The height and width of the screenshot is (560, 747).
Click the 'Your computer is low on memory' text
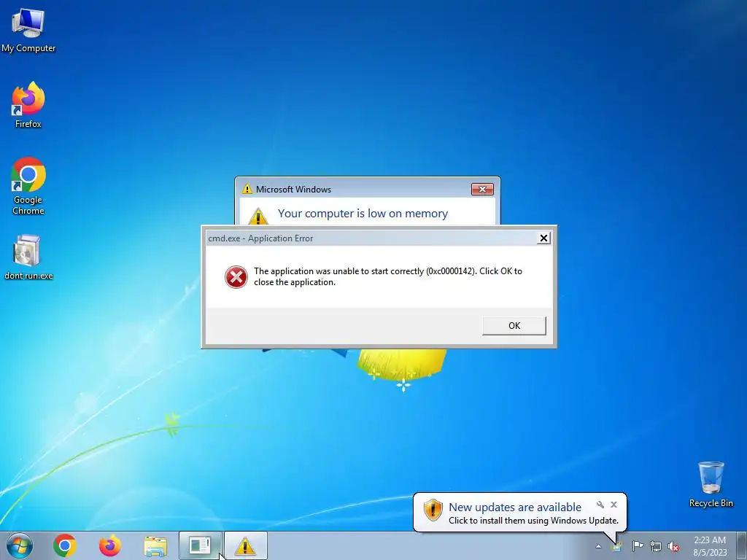[363, 214]
